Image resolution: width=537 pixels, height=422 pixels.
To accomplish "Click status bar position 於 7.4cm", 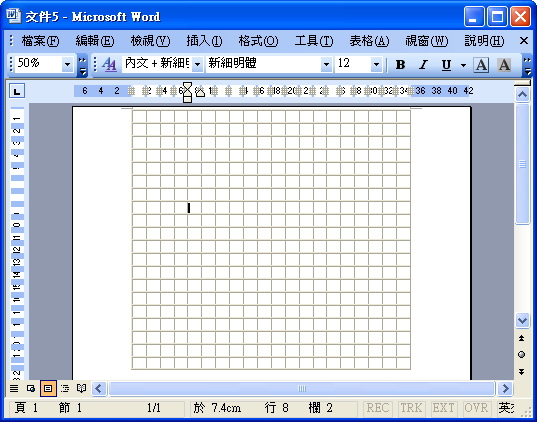I will click(217, 408).
